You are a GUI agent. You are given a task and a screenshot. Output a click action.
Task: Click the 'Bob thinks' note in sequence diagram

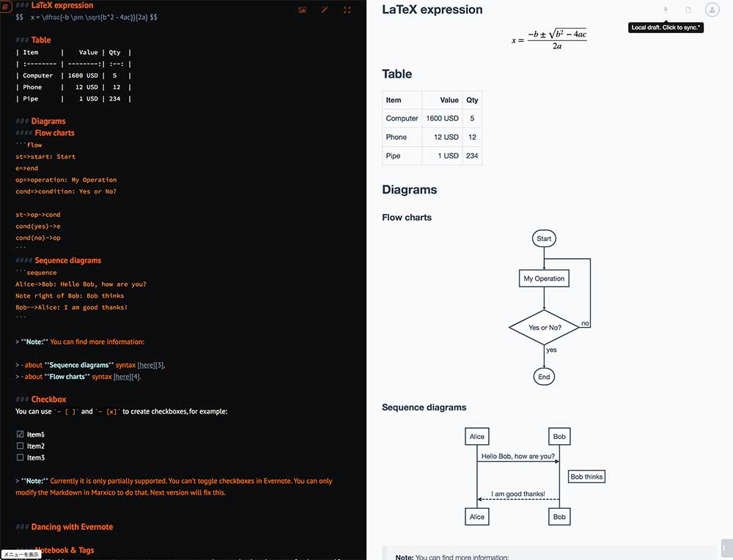(x=586, y=476)
